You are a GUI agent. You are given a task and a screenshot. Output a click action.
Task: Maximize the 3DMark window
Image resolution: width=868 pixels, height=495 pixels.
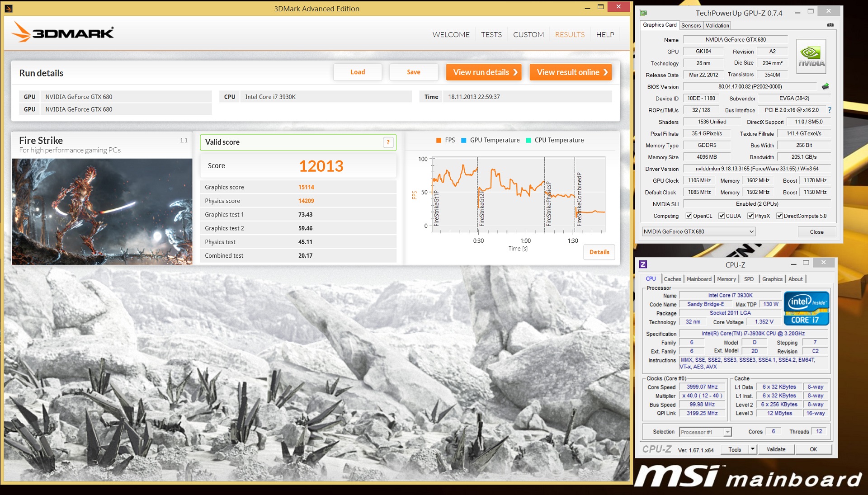pyautogui.click(x=600, y=7)
